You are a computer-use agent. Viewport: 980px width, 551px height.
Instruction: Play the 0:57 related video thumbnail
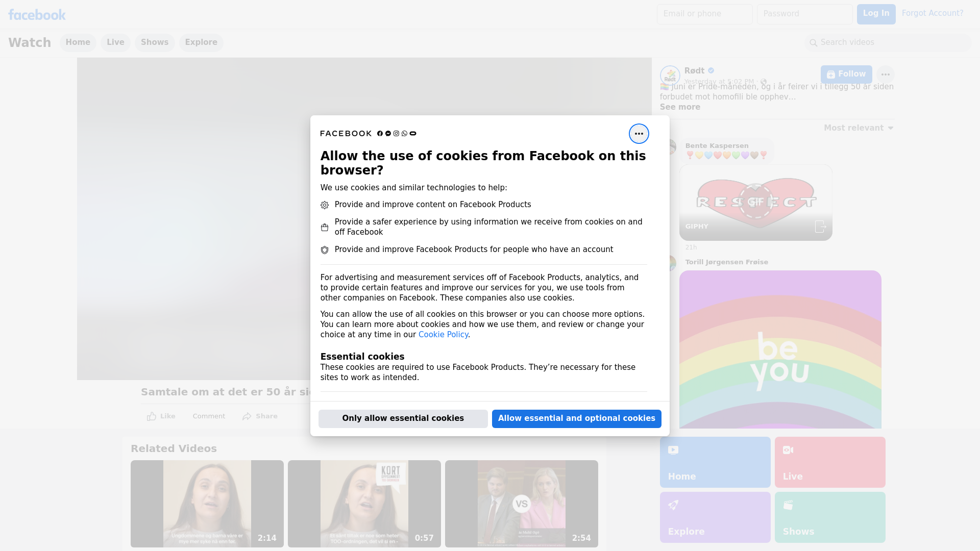[364, 504]
